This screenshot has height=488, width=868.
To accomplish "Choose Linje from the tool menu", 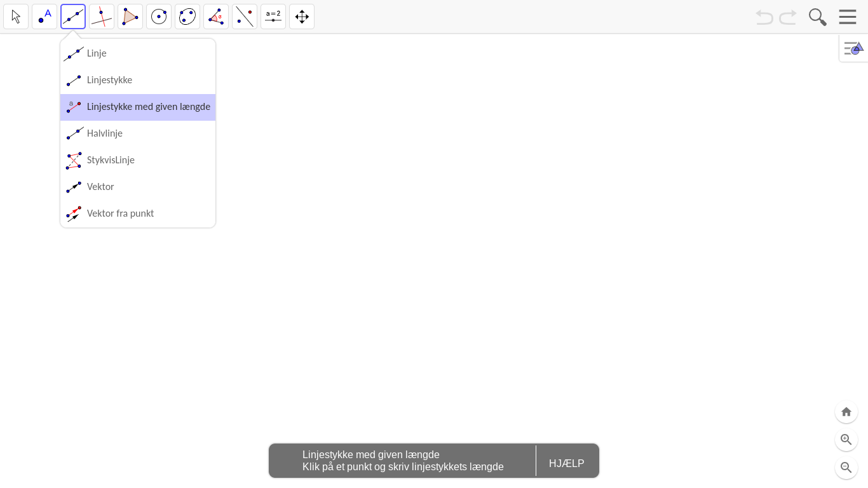I will [138, 53].
